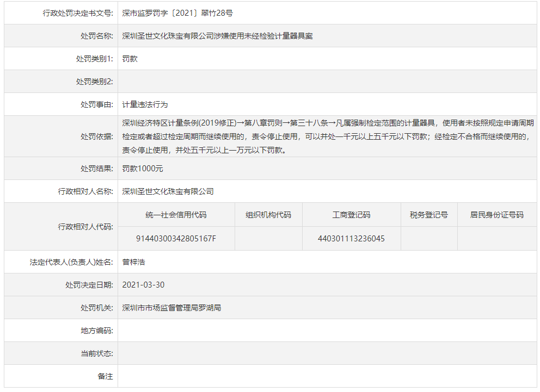540x392 pixels.
Task: Select the 计量违法行为 penalty reason text
Action: 141,104
